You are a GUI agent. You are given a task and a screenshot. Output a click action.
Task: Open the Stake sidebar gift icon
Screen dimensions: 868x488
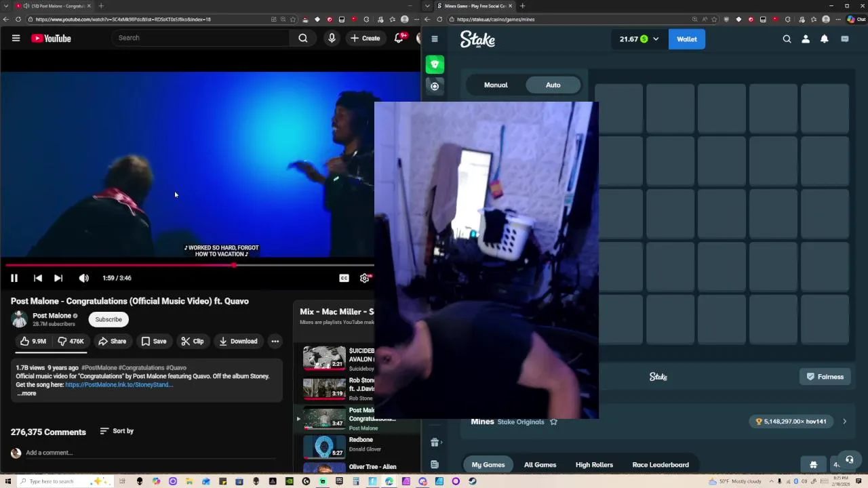435,443
